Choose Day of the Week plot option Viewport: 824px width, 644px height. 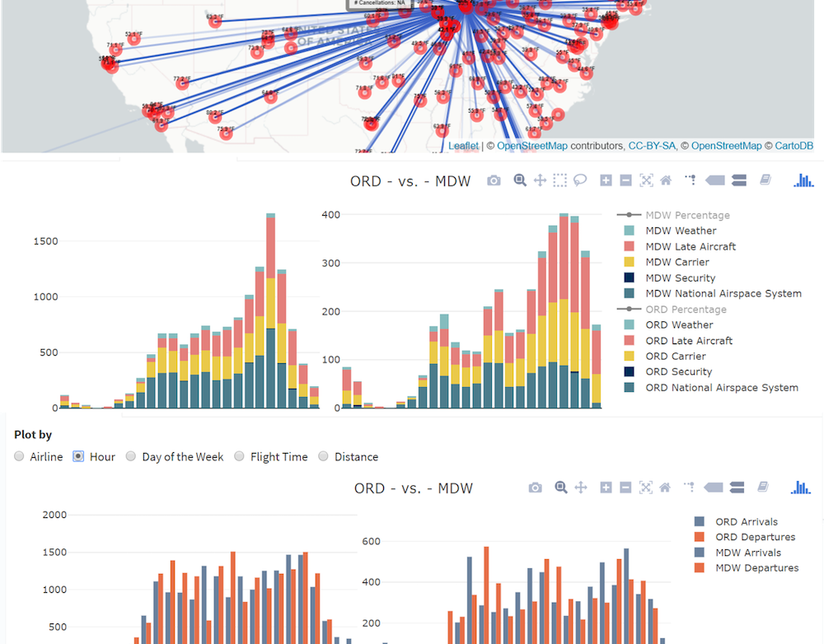click(131, 456)
